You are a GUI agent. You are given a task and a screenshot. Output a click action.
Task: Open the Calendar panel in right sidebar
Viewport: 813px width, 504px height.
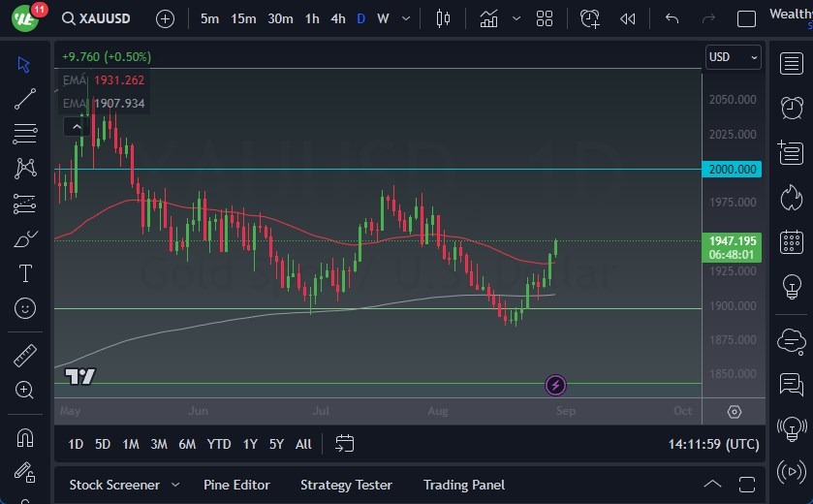[792, 241]
